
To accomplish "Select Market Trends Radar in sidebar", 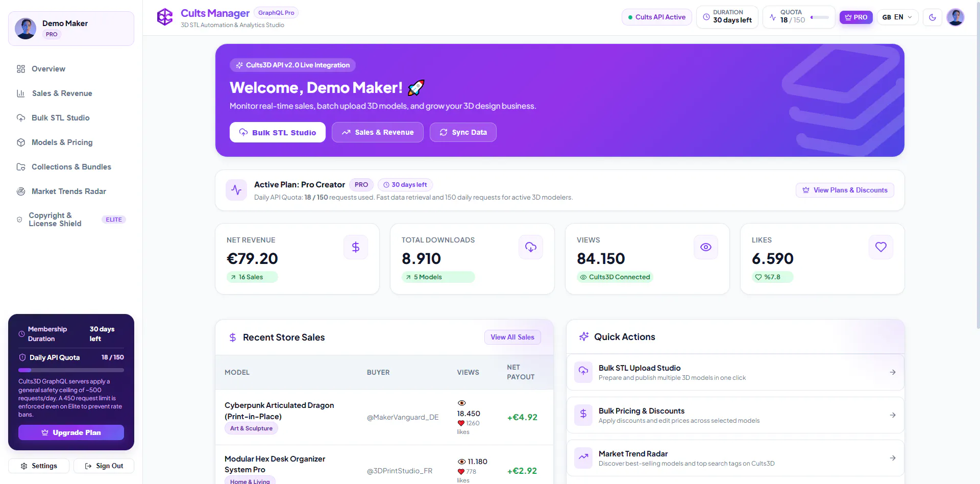I will 71,191.
